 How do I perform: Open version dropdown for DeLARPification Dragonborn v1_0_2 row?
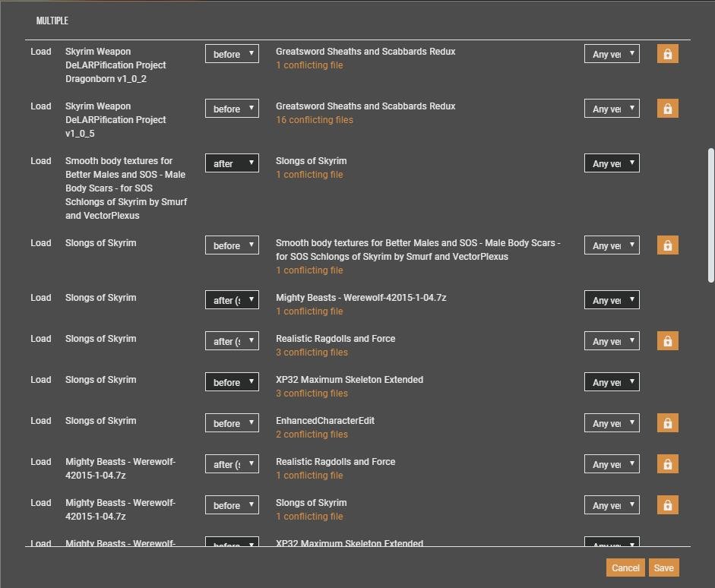(x=612, y=54)
